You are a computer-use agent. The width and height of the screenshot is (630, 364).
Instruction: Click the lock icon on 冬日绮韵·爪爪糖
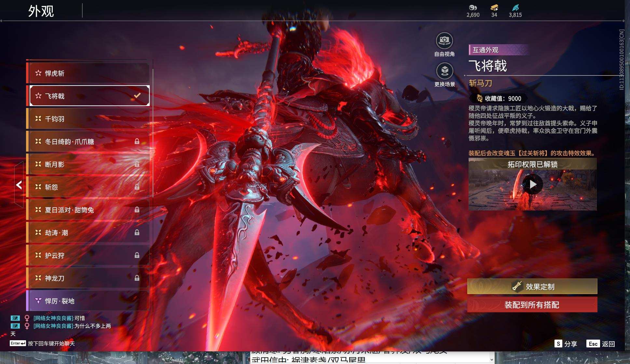[x=137, y=142]
